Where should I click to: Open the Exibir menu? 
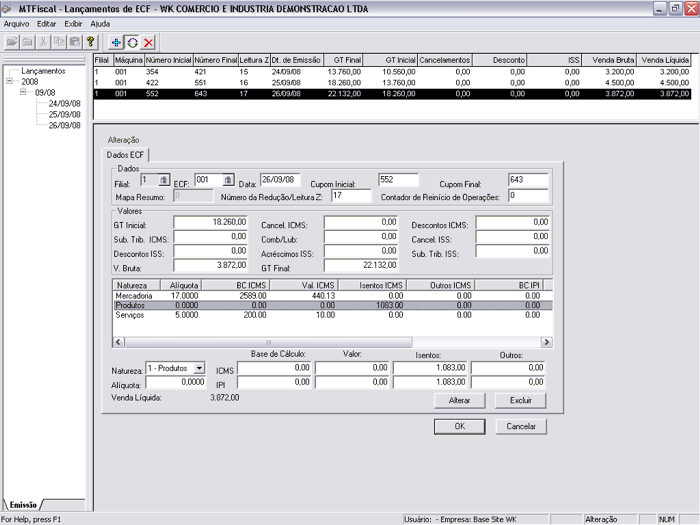point(73,22)
